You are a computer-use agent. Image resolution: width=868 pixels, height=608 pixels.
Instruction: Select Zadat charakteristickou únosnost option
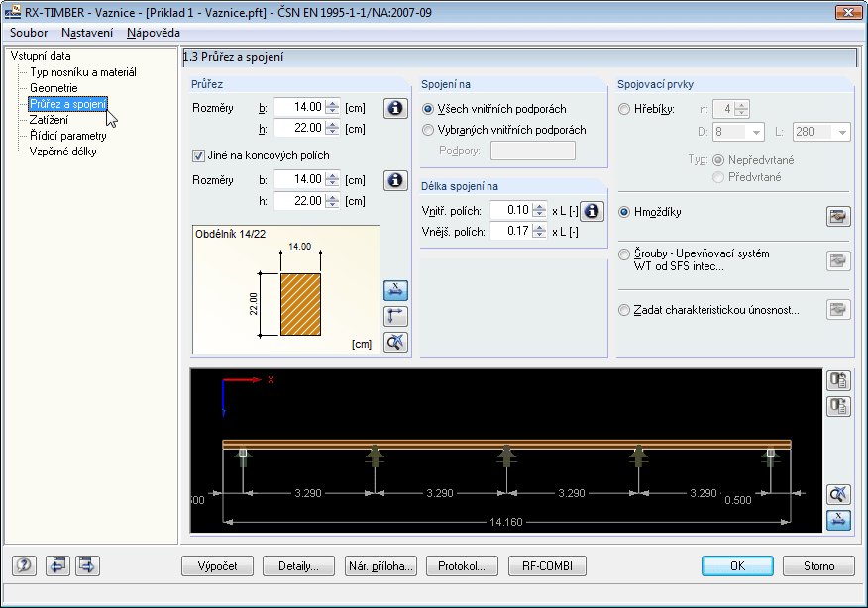[x=624, y=310]
